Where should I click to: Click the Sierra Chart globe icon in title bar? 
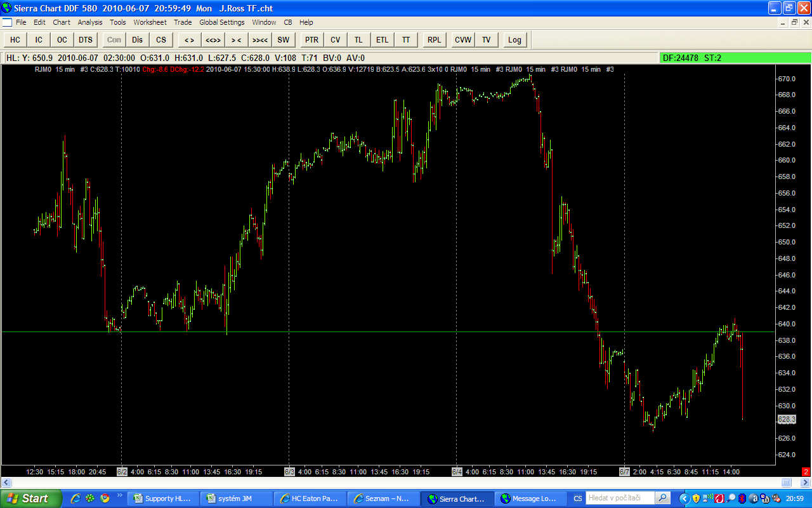click(x=7, y=8)
